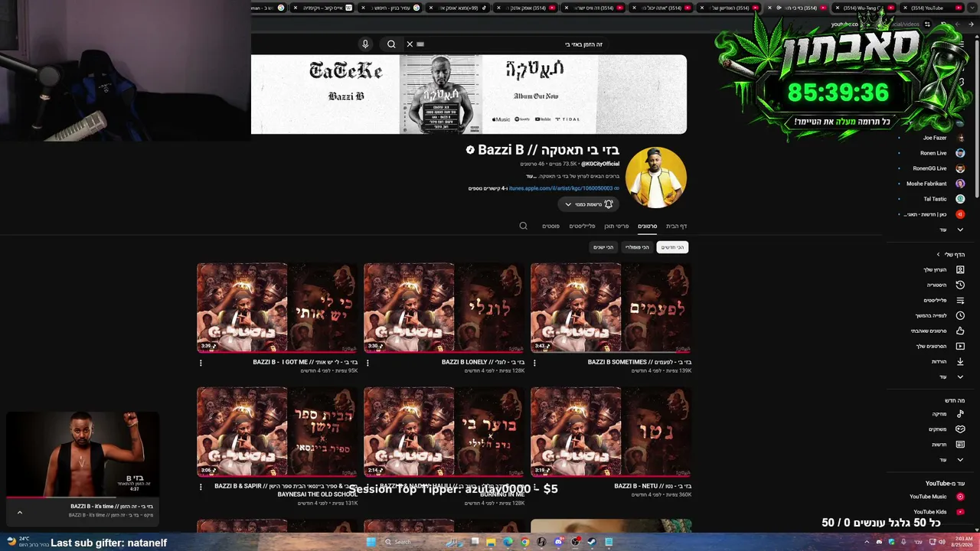The height and width of the screenshot is (551, 980).
Task: Open Playlists icon in sidebar
Action: (x=960, y=300)
